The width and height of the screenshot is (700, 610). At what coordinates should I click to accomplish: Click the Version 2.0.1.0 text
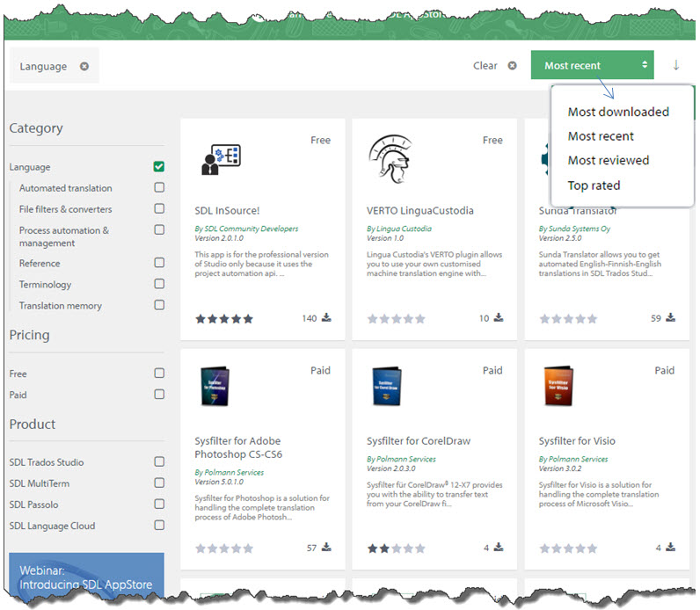219,238
